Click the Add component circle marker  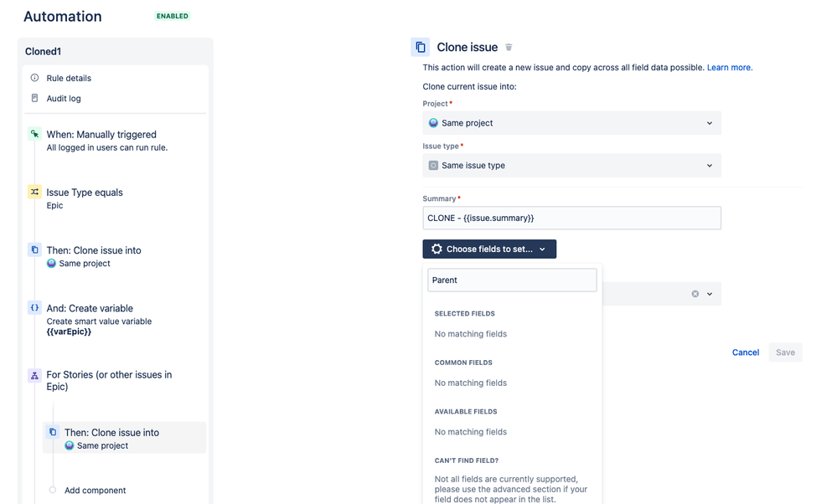[x=52, y=490]
